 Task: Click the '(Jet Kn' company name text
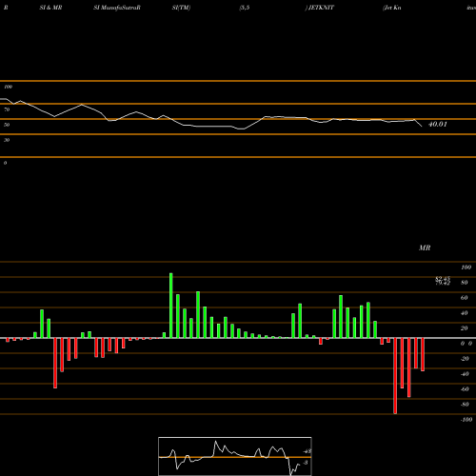tap(392, 8)
